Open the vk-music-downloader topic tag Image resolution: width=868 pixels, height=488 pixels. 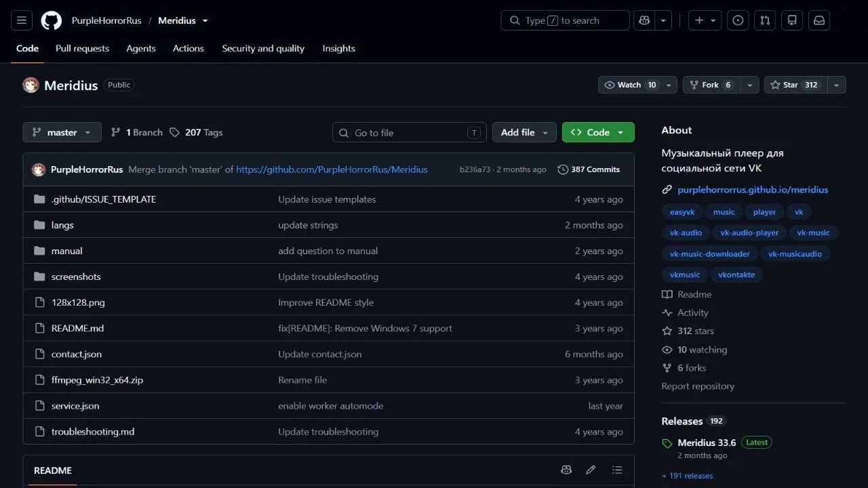point(709,254)
